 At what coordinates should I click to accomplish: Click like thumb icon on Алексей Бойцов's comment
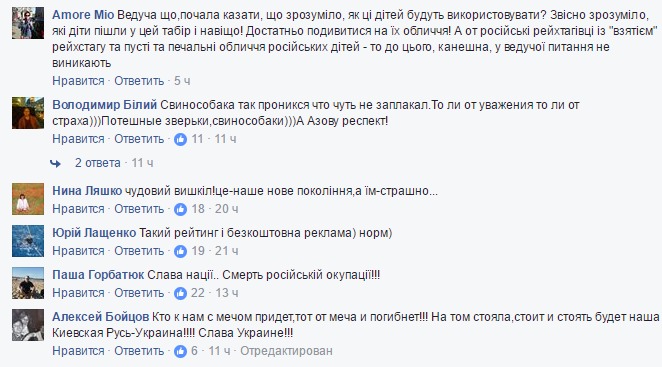point(180,351)
